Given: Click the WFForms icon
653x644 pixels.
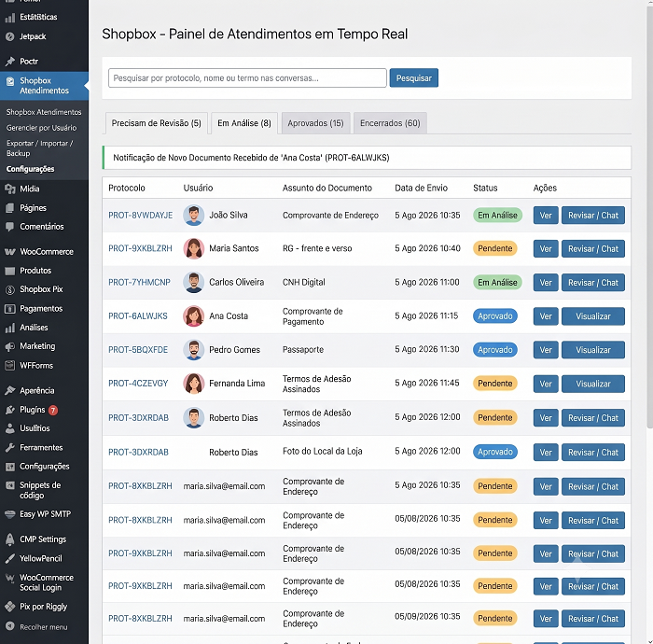Looking at the screenshot, I should click(x=10, y=366).
